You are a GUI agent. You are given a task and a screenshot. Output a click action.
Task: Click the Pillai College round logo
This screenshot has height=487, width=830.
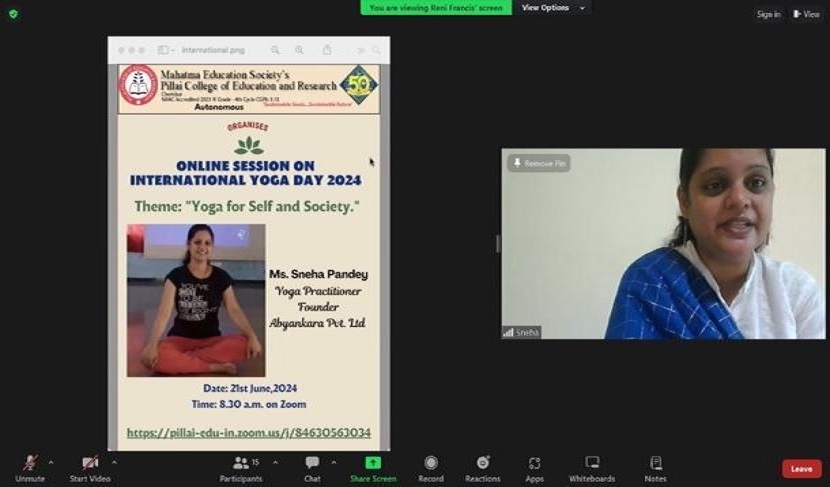click(x=138, y=85)
